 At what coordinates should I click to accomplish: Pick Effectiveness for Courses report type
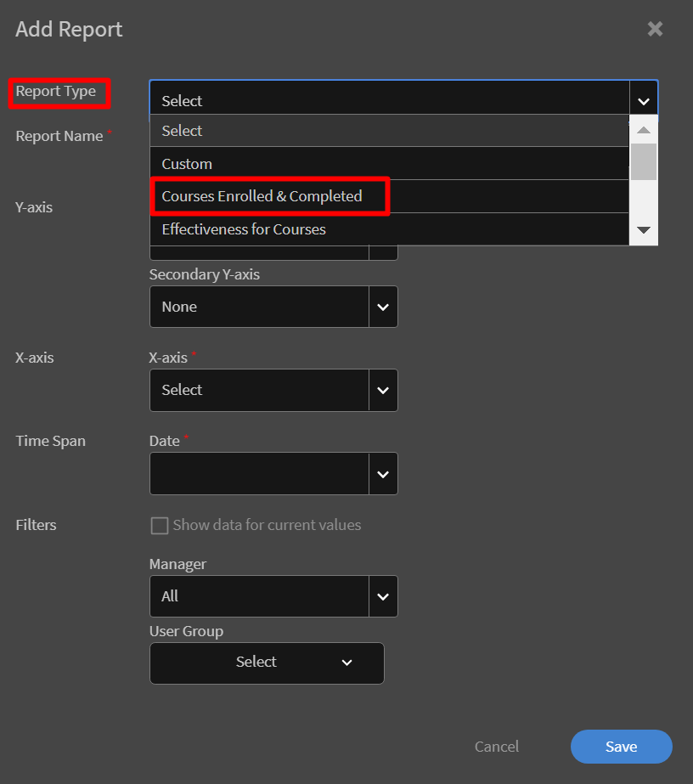coord(244,229)
